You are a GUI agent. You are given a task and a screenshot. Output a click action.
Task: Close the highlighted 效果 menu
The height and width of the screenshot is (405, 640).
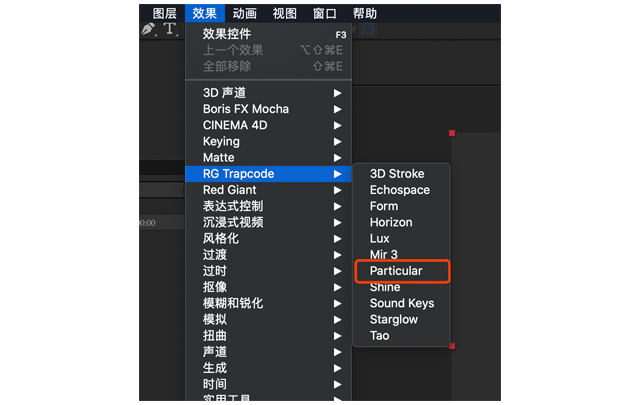coord(204,13)
